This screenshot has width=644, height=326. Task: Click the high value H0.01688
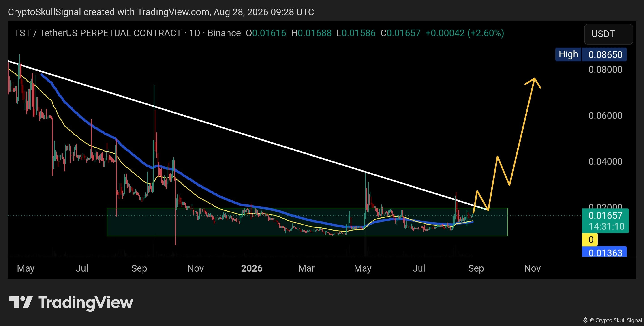(x=311, y=33)
